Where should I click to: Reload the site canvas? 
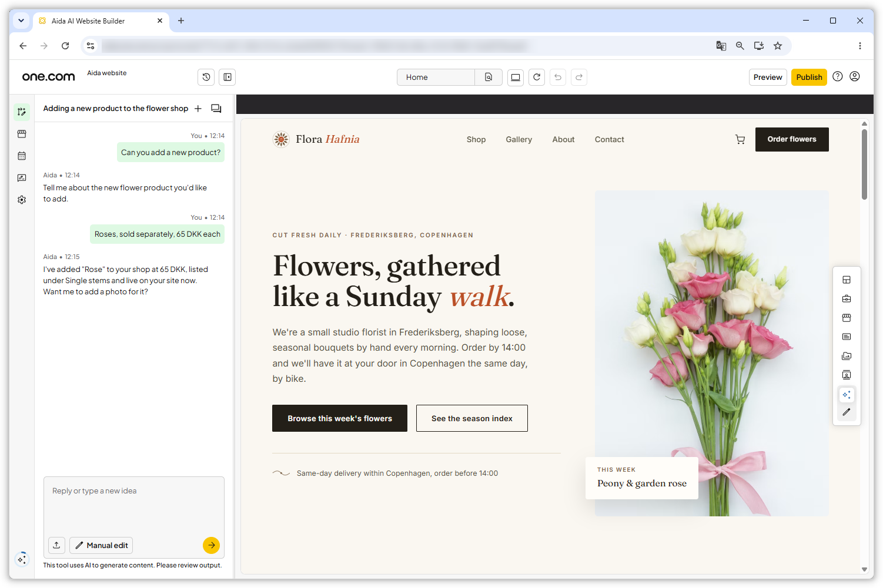tap(537, 77)
